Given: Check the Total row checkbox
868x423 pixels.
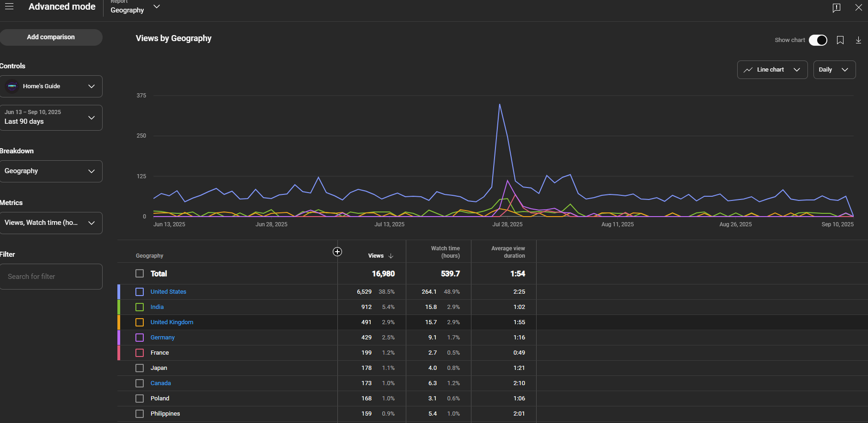Looking at the screenshot, I should click(140, 273).
